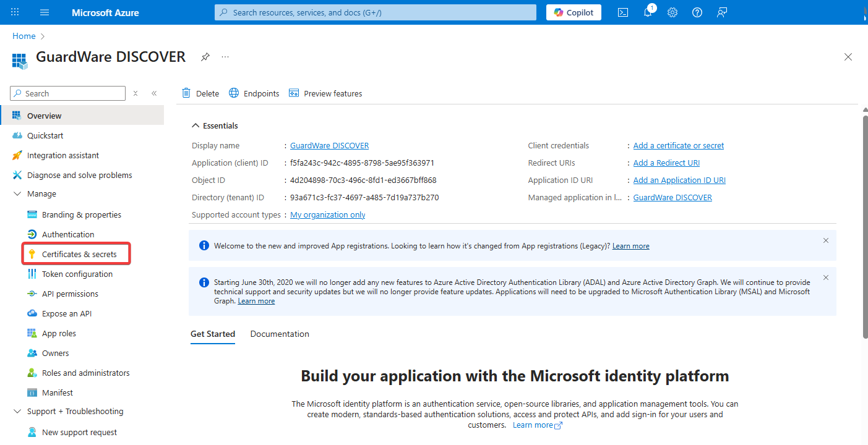The height and width of the screenshot is (445, 868).
Task: Click the top search resources field
Action: (376, 12)
